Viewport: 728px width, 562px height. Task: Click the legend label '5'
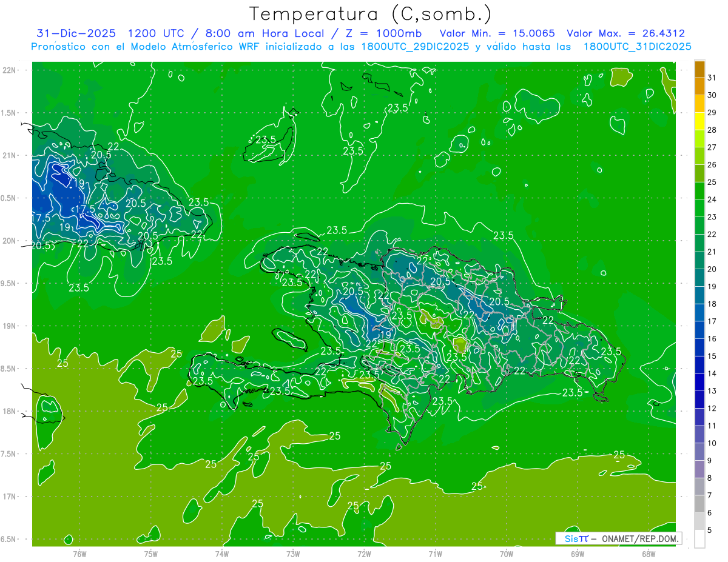click(710, 530)
